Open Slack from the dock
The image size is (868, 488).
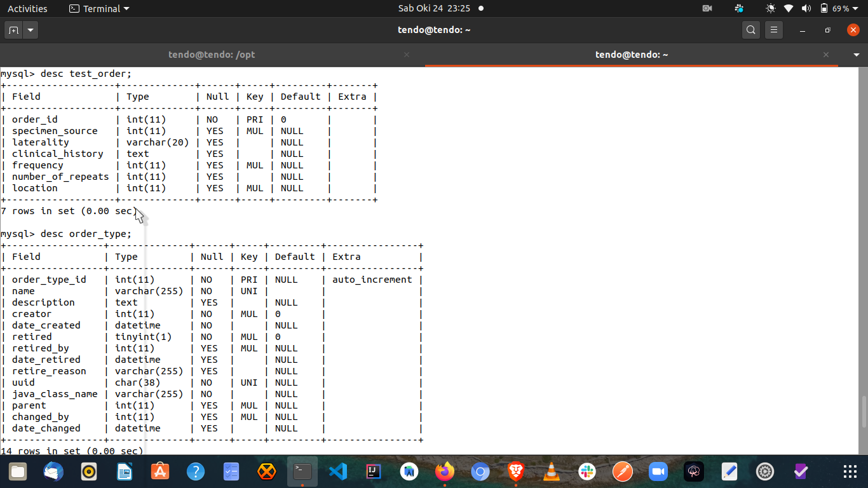click(x=587, y=471)
